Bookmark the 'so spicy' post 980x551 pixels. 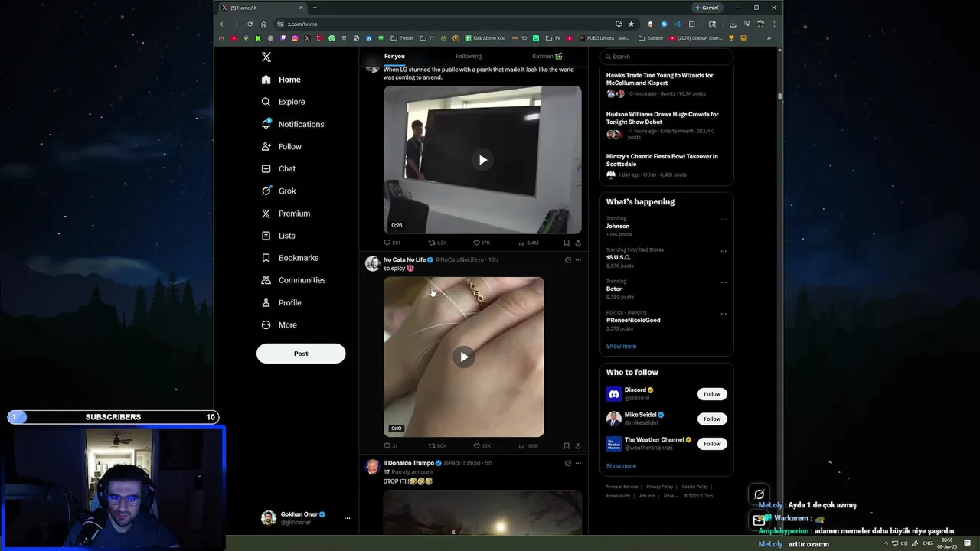567,445
